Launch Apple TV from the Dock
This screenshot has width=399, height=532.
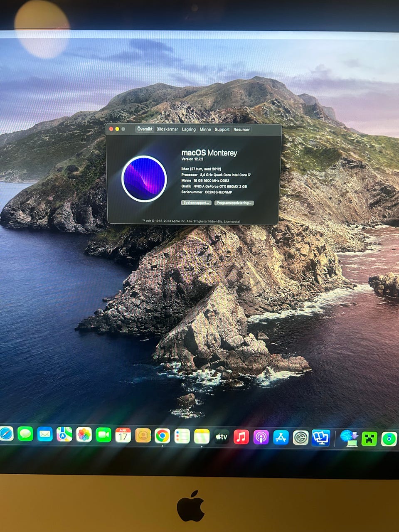(222, 437)
